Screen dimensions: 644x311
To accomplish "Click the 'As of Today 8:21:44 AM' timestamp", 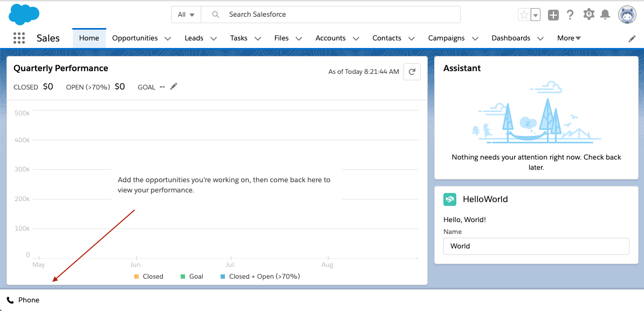I will 364,71.
